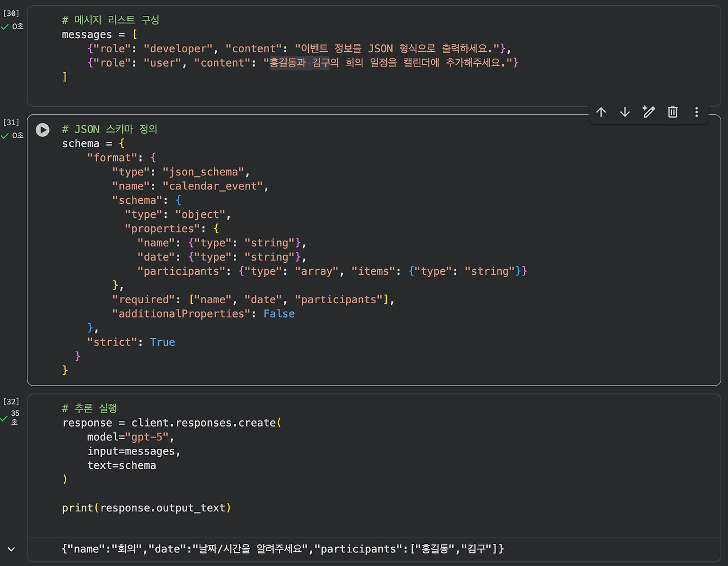
Task: Click the # 추론 실행 comment line
Action: pyautogui.click(x=89, y=408)
